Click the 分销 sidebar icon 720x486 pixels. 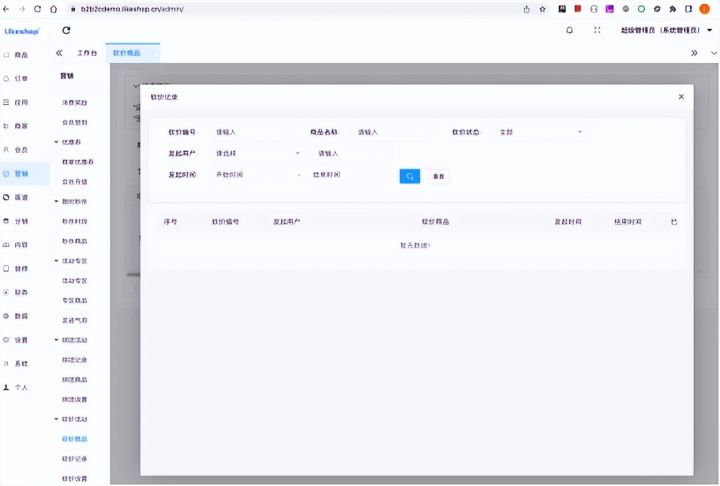[x=6, y=221]
